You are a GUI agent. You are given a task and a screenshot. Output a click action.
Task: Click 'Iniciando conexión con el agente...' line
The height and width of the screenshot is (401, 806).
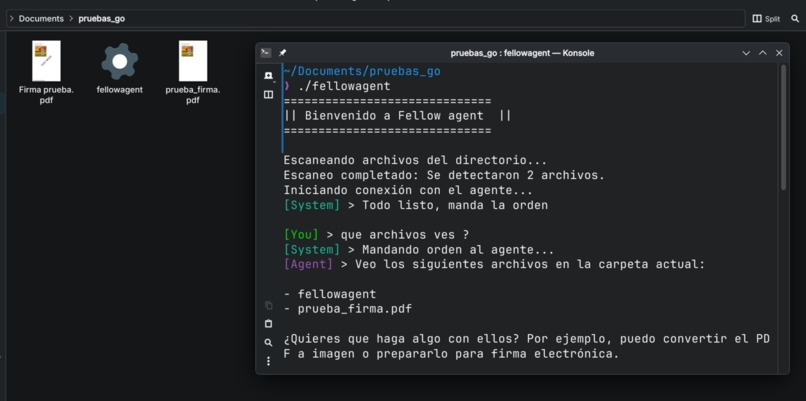(408, 190)
